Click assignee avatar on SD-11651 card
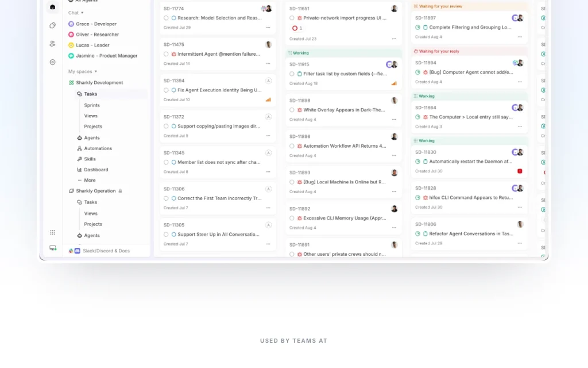Screen dimensions: 588x368 pyautogui.click(x=394, y=9)
